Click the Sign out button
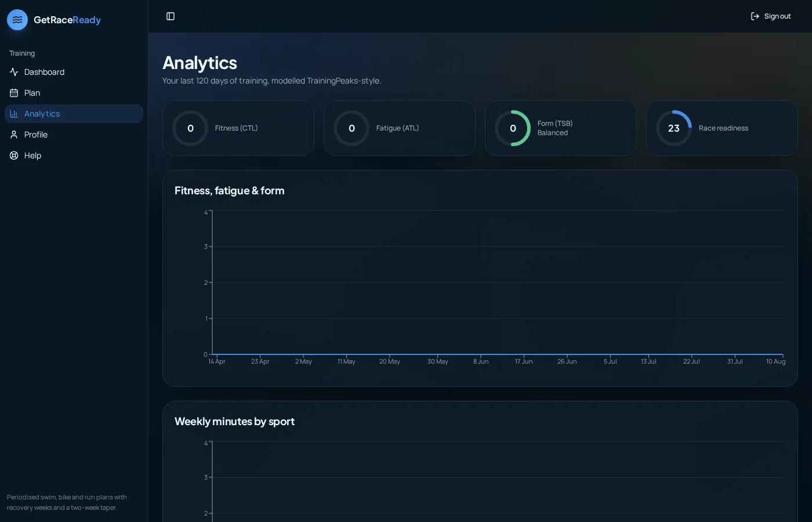 pos(771,16)
